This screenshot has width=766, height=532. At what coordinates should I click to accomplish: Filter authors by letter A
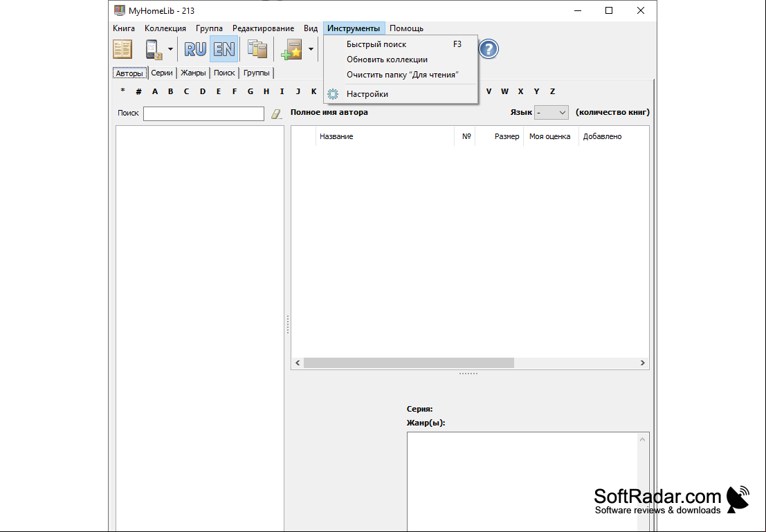click(x=155, y=91)
